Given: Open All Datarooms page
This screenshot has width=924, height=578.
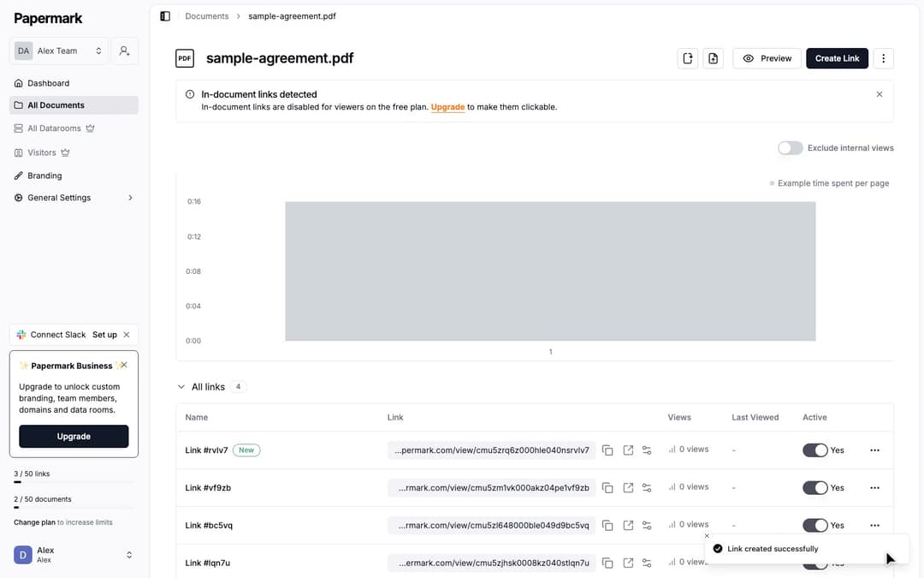Looking at the screenshot, I should [x=74, y=128].
